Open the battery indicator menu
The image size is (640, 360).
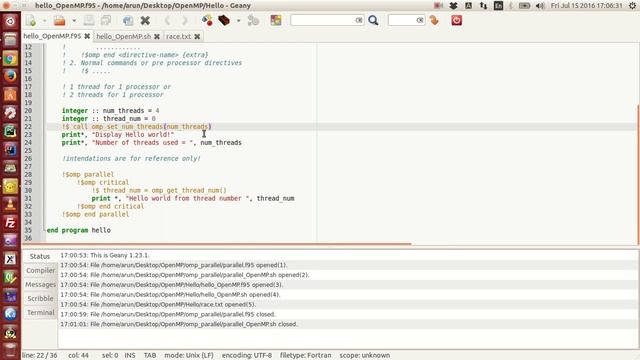(524, 6)
